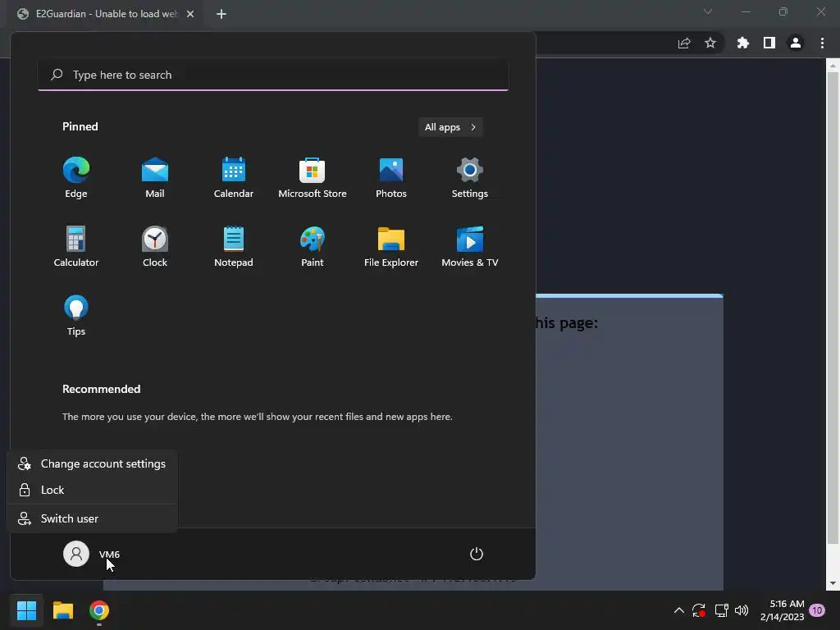Expand the All apps list
Screen dimensions: 840x630
(x=450, y=127)
